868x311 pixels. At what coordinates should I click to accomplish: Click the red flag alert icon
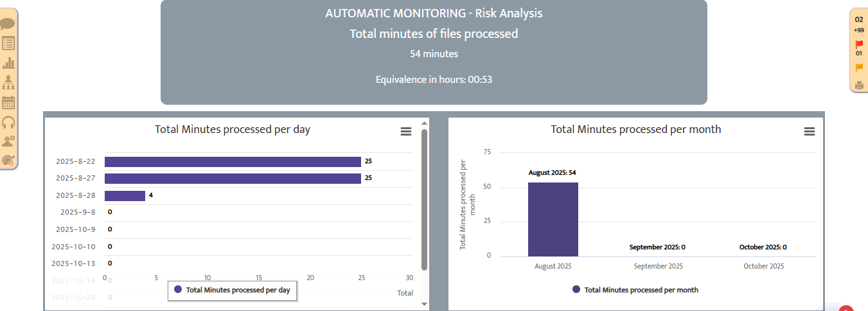[859, 45]
